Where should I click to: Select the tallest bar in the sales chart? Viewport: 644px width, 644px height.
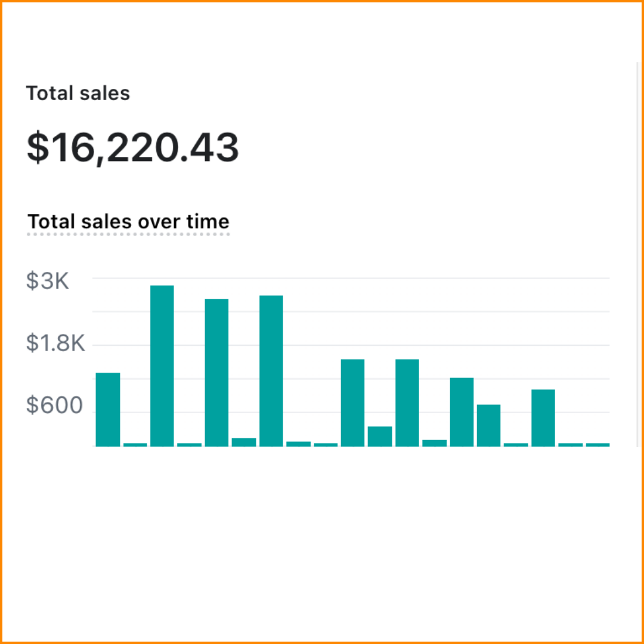162,365
